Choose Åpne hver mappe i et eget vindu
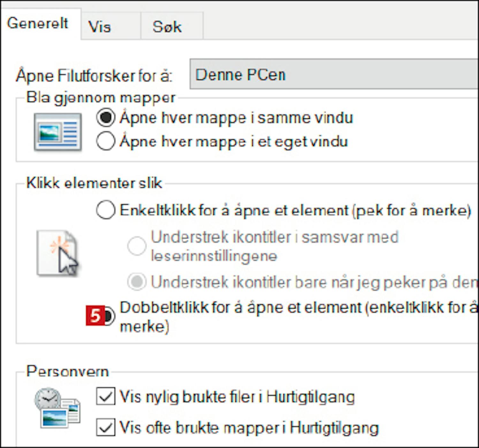Screen dimensions: 479x448 coord(106,141)
